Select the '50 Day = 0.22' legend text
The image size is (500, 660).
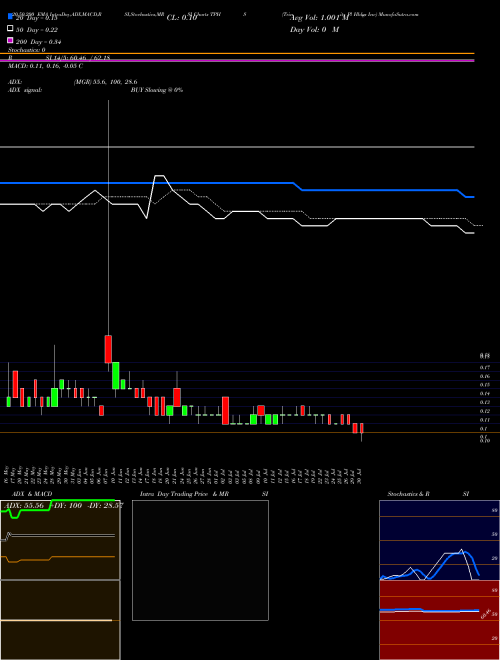(x=37, y=30)
